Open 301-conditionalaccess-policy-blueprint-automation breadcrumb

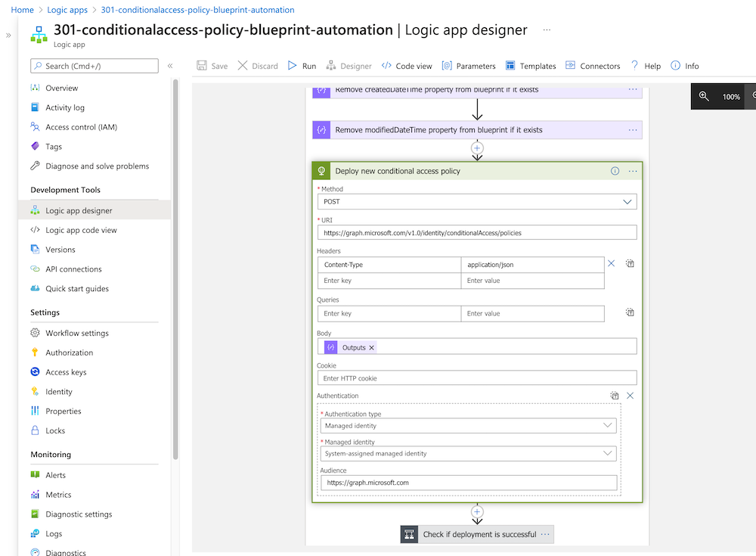click(197, 10)
